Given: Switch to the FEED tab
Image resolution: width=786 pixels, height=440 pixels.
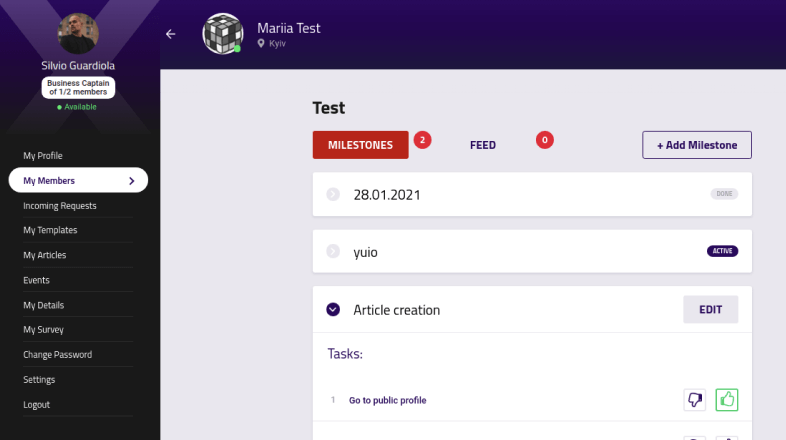Looking at the screenshot, I should [x=483, y=145].
